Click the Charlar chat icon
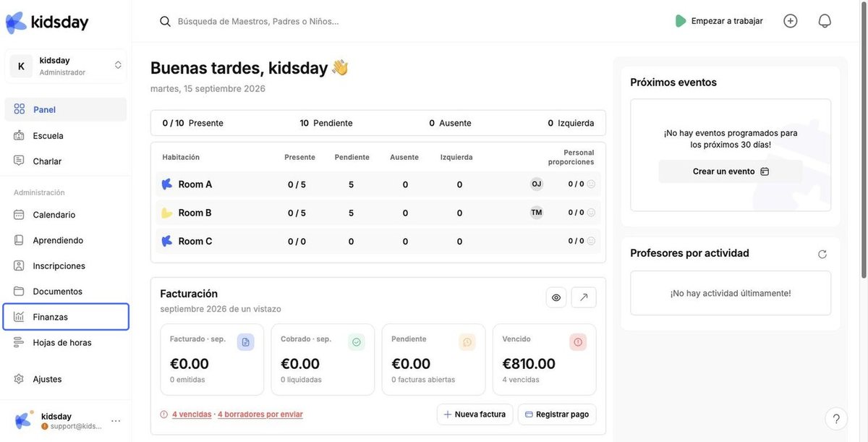Image resolution: width=868 pixels, height=442 pixels. [x=19, y=161]
